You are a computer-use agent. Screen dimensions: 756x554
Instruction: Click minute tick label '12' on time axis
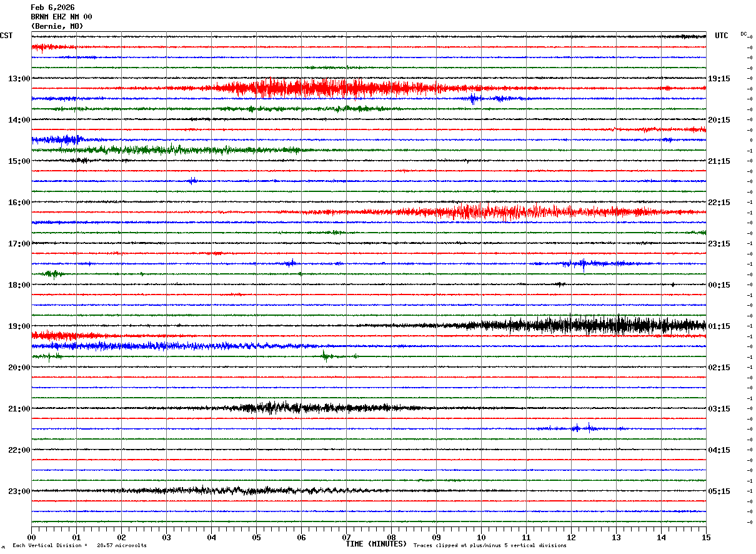pos(572,537)
